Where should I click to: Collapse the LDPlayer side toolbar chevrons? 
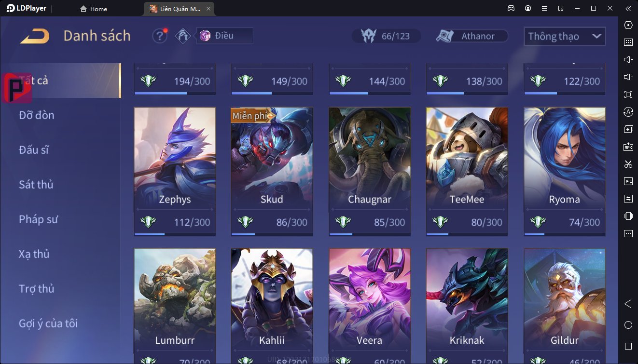(628, 8)
